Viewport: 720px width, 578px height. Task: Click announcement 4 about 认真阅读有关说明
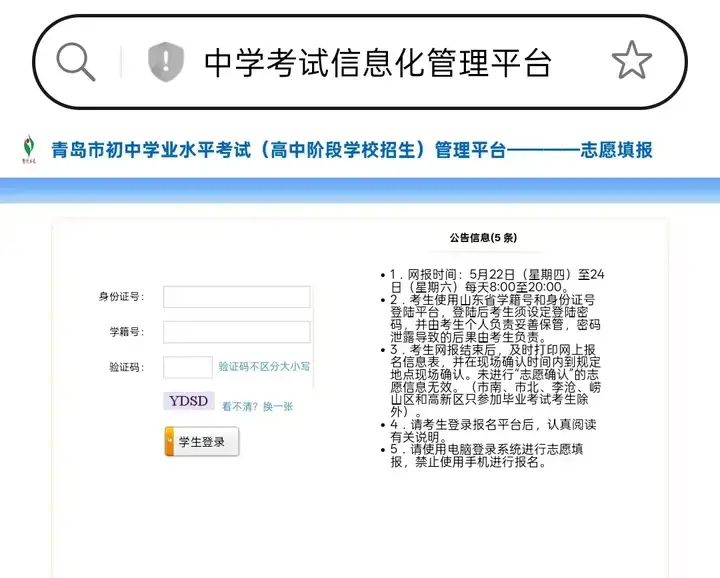[493, 431]
